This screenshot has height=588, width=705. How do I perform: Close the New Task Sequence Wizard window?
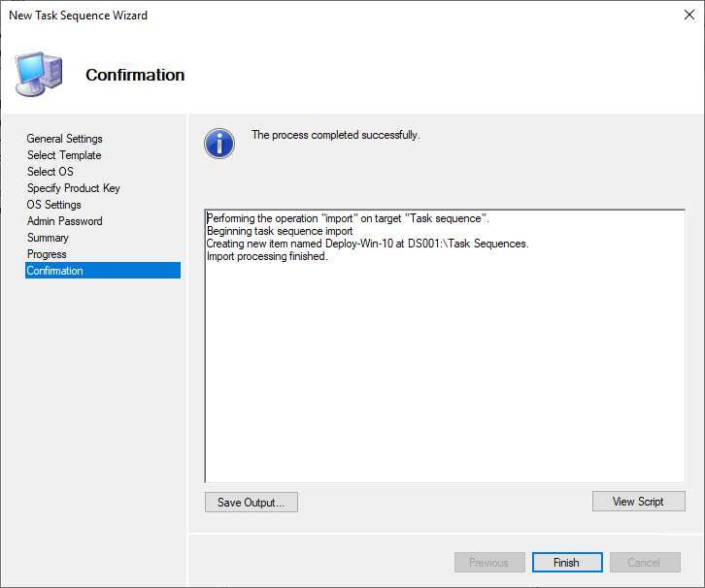[677, 16]
